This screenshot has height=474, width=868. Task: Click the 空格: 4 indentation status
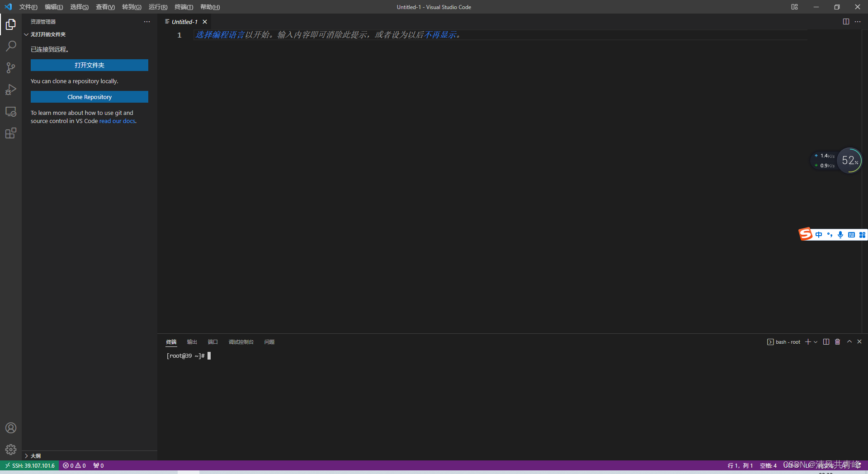[768, 465]
